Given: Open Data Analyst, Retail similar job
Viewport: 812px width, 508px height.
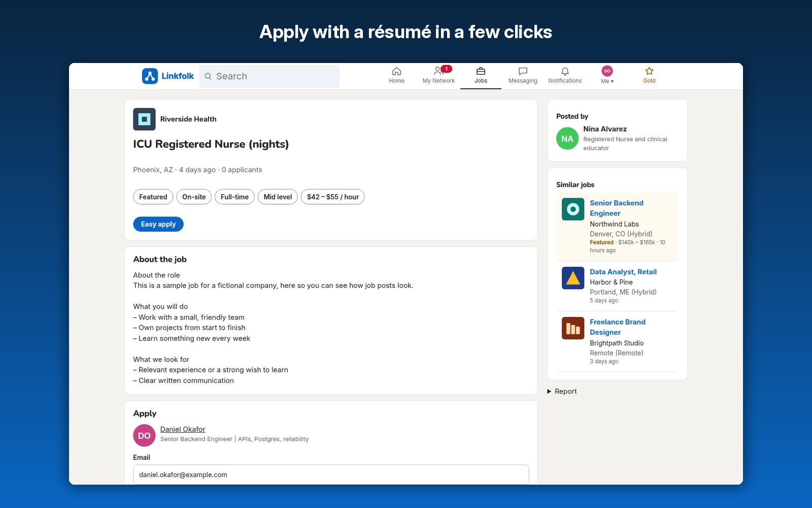Looking at the screenshot, I should click(623, 272).
